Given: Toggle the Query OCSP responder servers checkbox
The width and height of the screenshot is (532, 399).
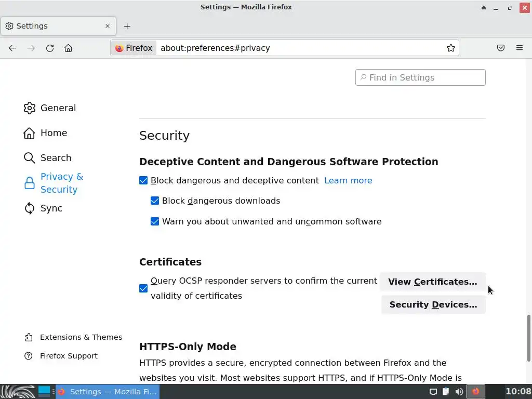Looking at the screenshot, I should pyautogui.click(x=144, y=288).
